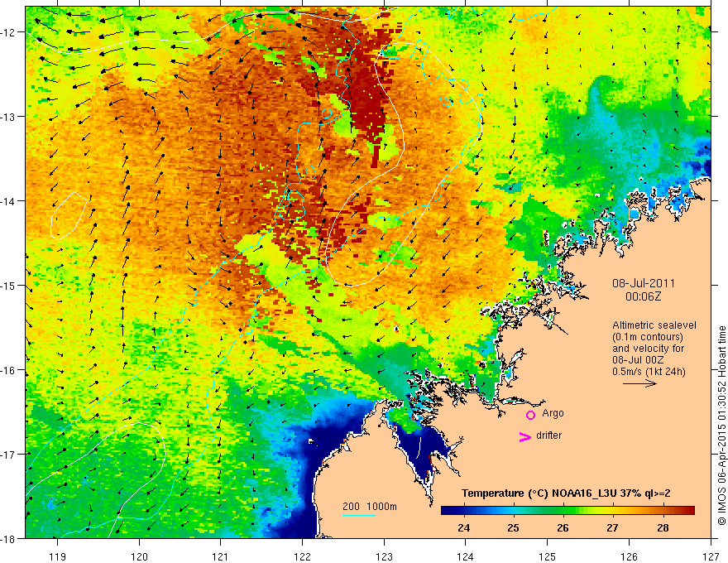Click the 'Argo' legend label

point(553,413)
